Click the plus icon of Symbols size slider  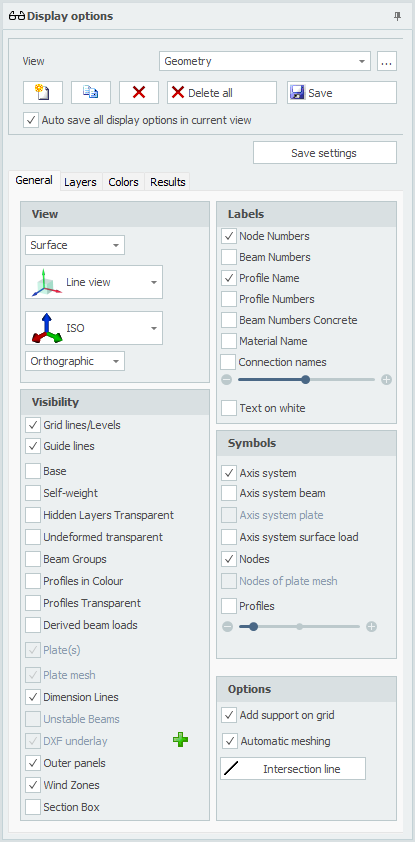[x=372, y=627]
